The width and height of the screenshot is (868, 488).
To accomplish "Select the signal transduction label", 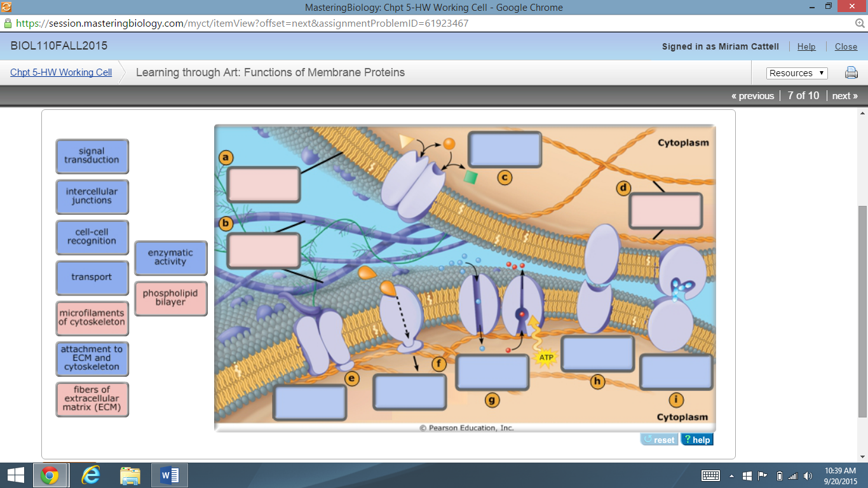I will 92,156.
